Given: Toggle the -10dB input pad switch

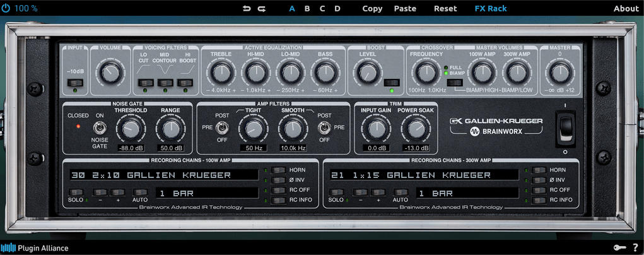Looking at the screenshot, I should pos(76,83).
